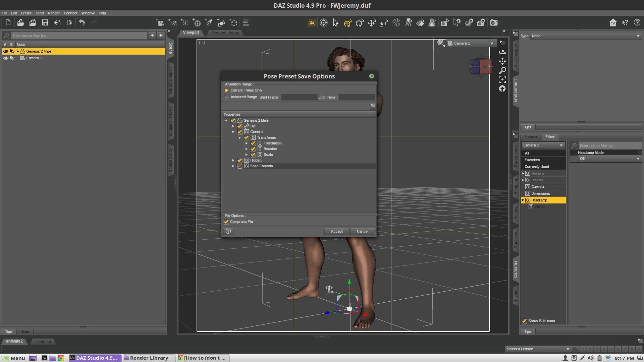Select the Animated Range radio button
Viewport: 644px width, 362px height.
click(226, 97)
